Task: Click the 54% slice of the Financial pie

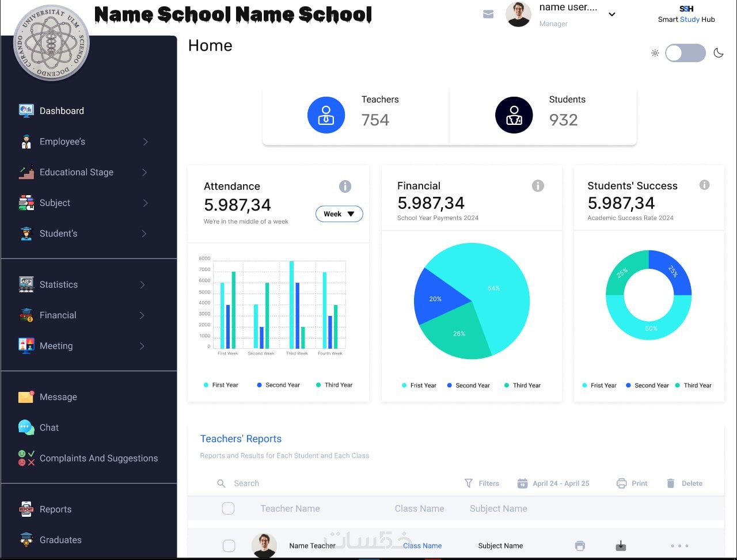Action: 493,288
